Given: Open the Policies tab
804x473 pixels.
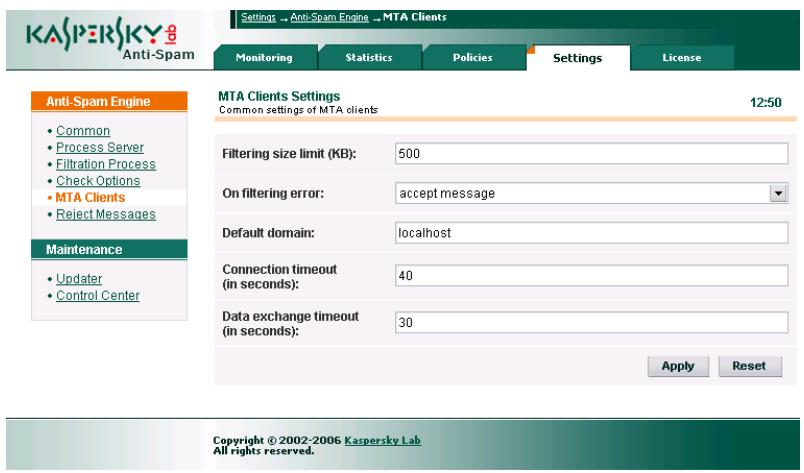Looking at the screenshot, I should click(473, 57).
